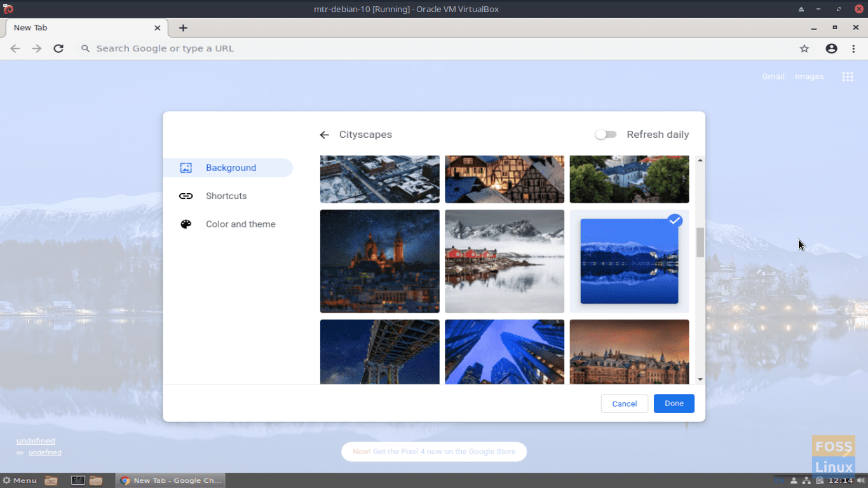Open the update notes tray icon
The height and width of the screenshot is (488, 868).
tap(820, 480)
